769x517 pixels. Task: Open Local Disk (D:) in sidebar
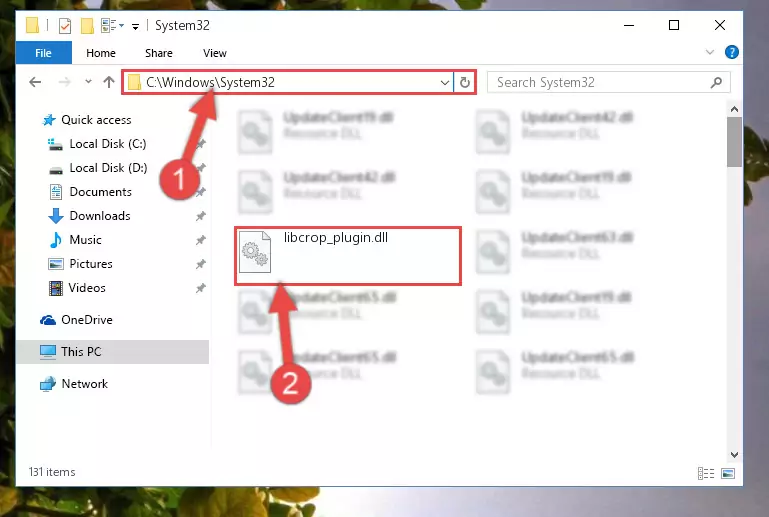[108, 168]
